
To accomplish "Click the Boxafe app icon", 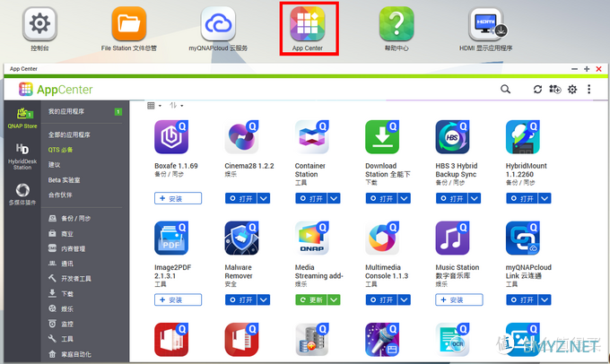I will (171, 137).
